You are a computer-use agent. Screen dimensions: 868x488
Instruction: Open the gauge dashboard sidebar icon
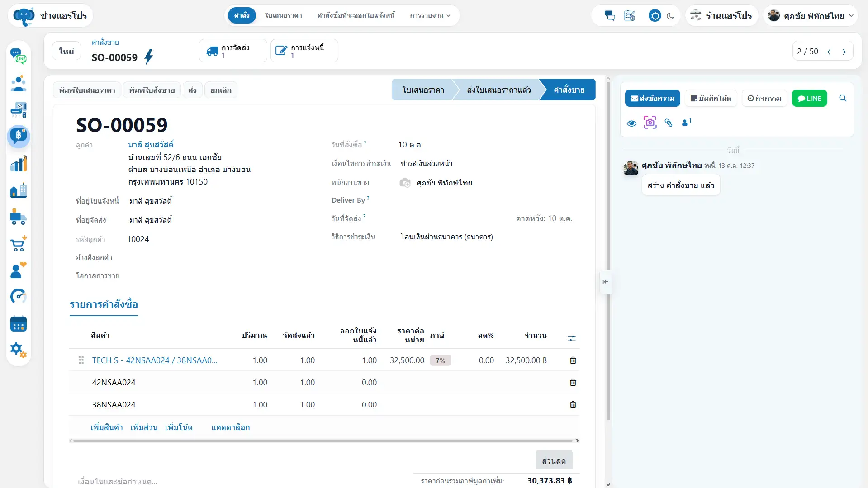tap(18, 297)
